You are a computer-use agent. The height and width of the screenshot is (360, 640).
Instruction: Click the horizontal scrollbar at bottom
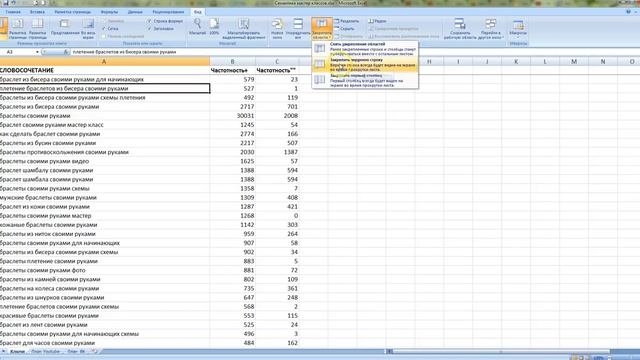pos(500,351)
